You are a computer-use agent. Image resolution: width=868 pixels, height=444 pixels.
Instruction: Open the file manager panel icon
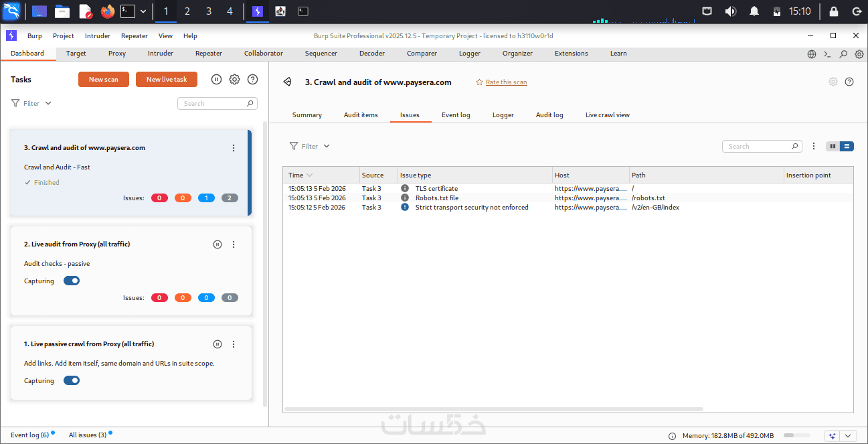[62, 11]
